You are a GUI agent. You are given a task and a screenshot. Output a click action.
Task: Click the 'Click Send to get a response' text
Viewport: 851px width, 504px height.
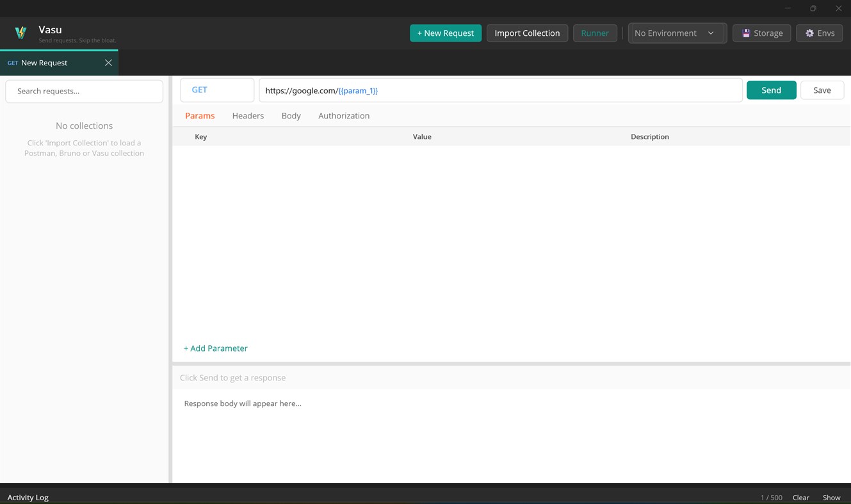point(233,378)
